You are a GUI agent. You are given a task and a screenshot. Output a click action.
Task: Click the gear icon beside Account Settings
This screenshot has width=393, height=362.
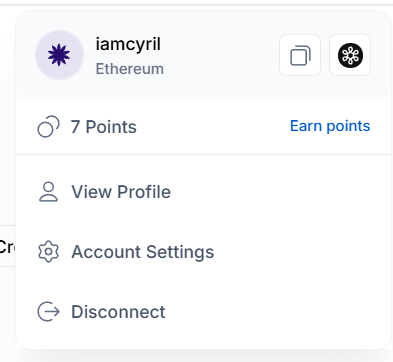pos(48,252)
